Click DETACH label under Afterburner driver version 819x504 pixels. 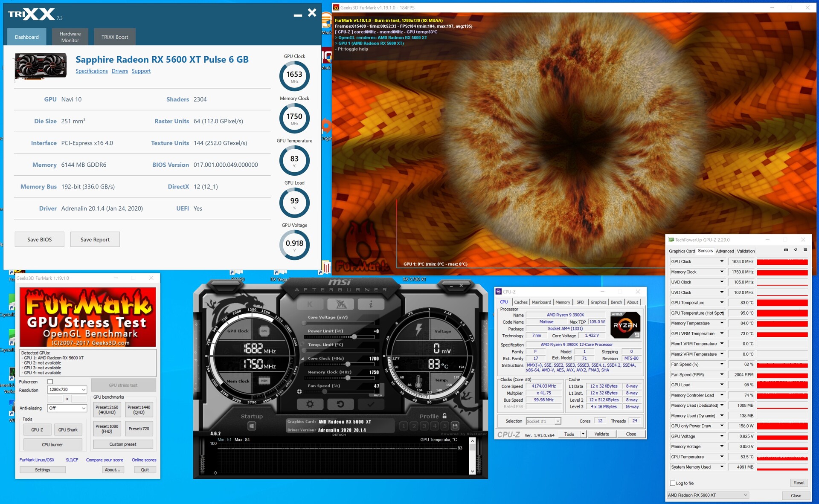(x=339, y=435)
